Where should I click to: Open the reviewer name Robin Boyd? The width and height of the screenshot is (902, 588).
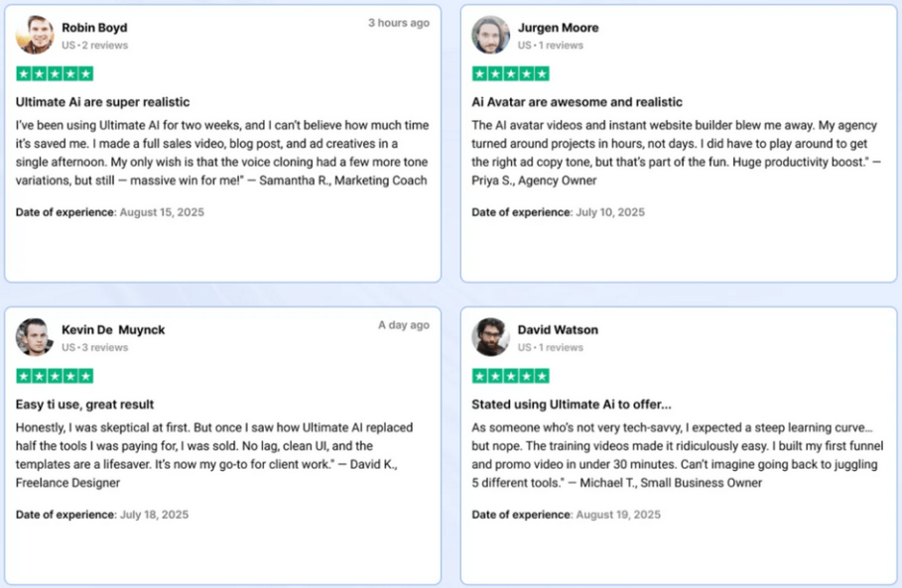pos(94,28)
